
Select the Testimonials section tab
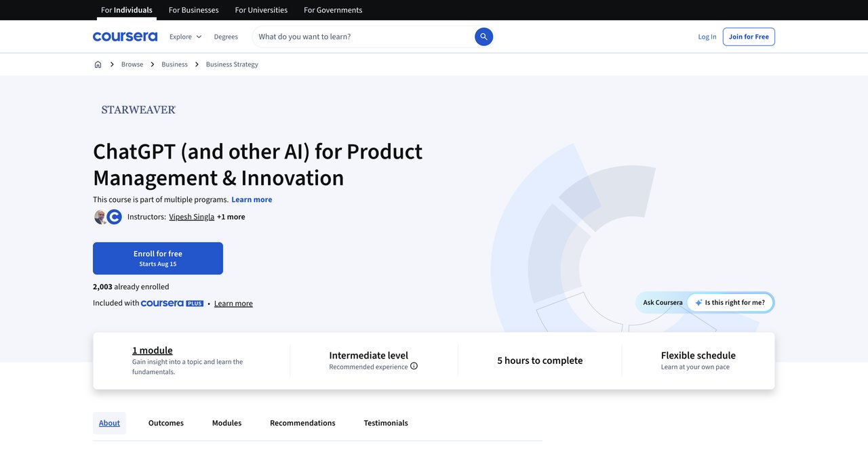click(x=386, y=423)
